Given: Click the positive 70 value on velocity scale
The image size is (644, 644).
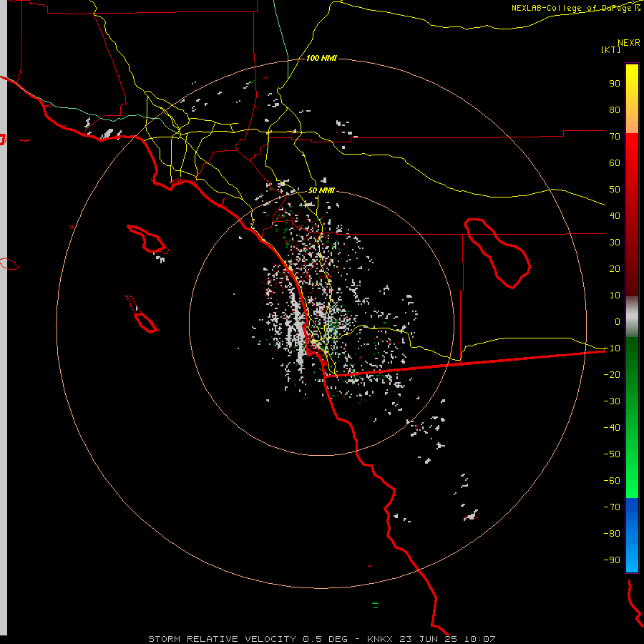Looking at the screenshot, I should pyautogui.click(x=615, y=137).
